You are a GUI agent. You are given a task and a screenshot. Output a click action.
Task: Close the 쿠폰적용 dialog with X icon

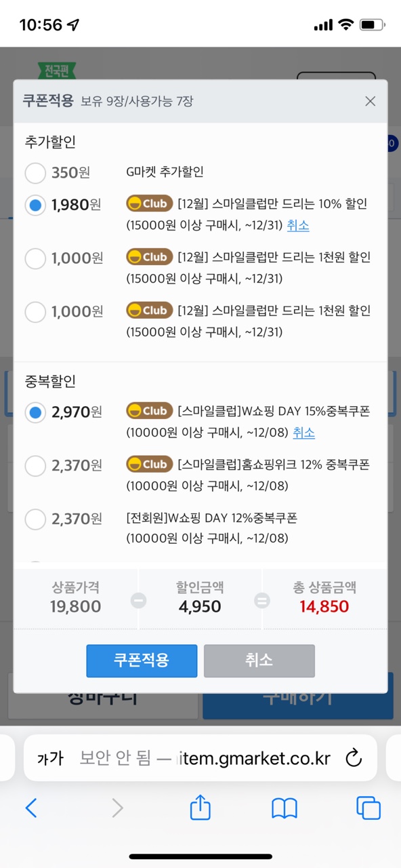tap(370, 101)
